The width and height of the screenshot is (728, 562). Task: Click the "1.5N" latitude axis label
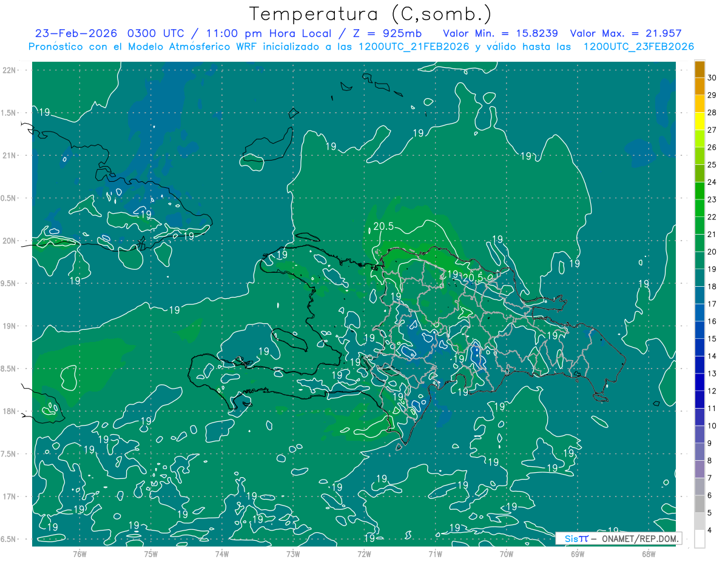coord(9,113)
